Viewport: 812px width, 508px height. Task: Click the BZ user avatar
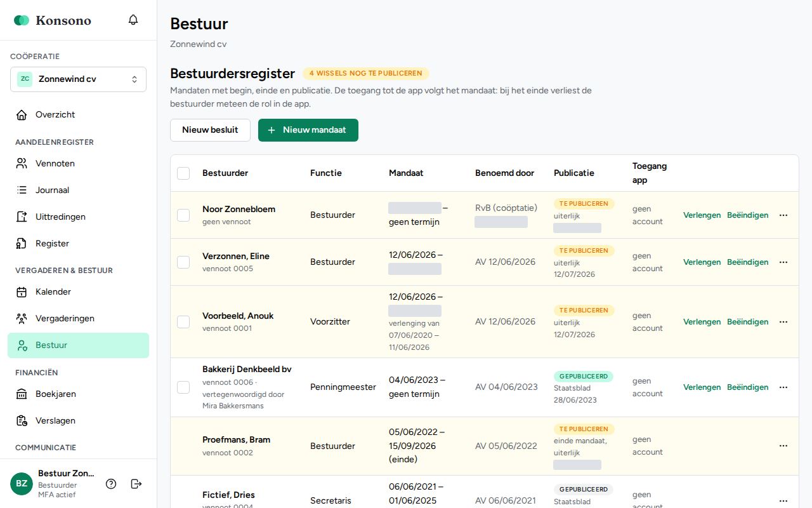pos(22,484)
